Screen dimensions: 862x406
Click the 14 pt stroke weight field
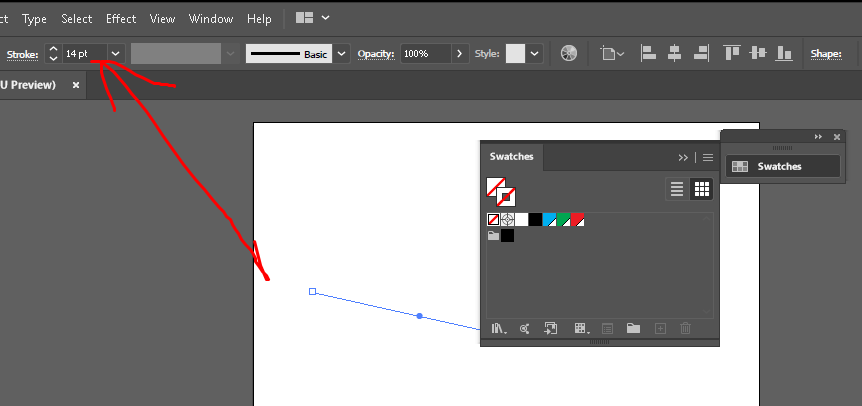point(85,54)
